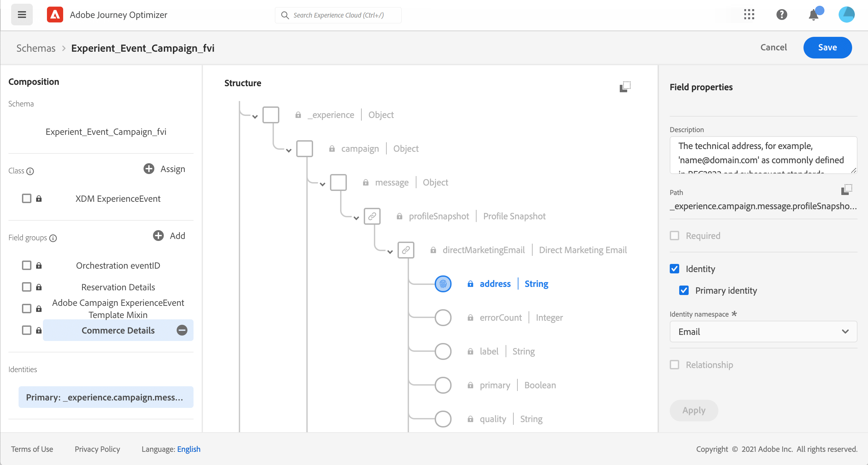Check the Reservation Details checkbox
The image size is (868, 465).
click(x=27, y=287)
